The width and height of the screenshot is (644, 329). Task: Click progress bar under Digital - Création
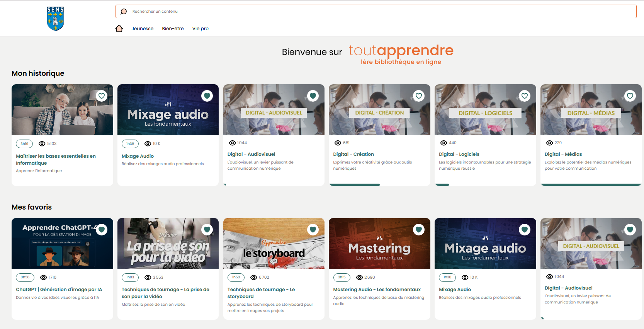point(355,185)
